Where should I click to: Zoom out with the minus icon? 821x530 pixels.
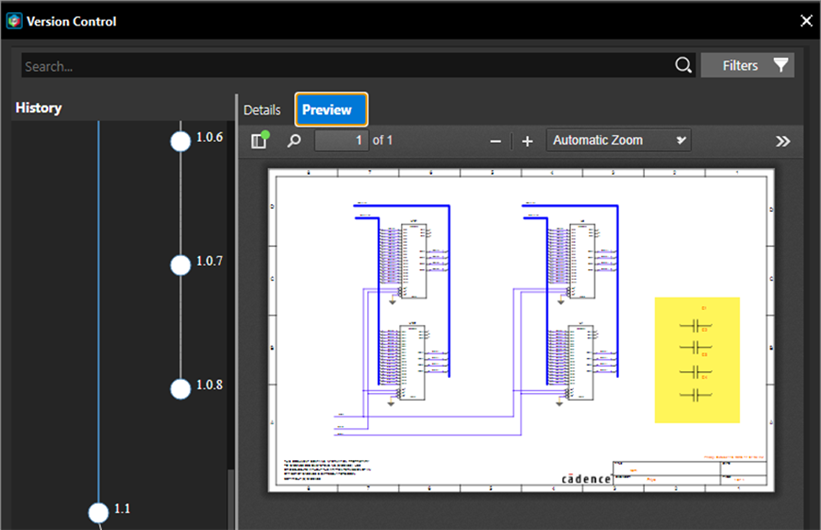(495, 141)
